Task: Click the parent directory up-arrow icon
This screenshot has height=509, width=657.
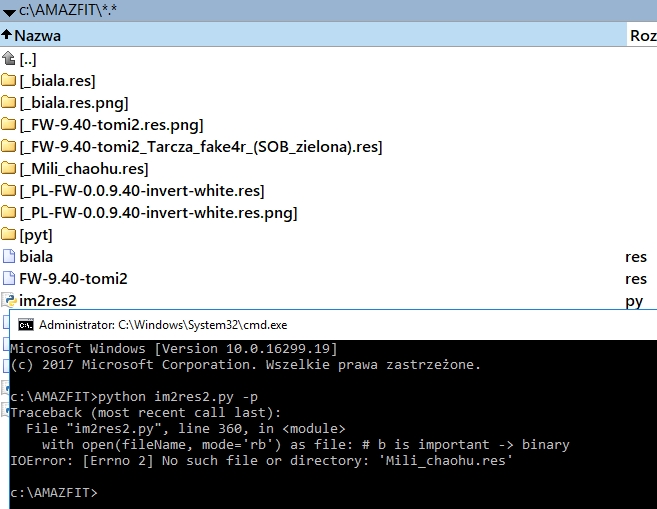Action: 9,59
